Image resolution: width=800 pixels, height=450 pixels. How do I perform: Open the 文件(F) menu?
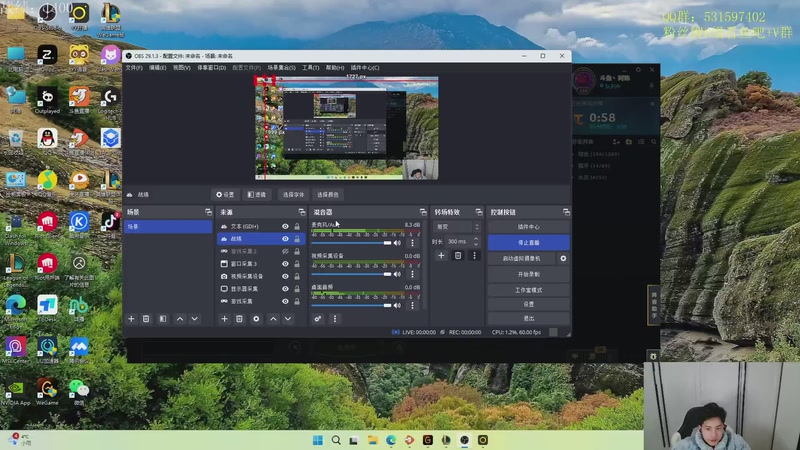point(134,68)
